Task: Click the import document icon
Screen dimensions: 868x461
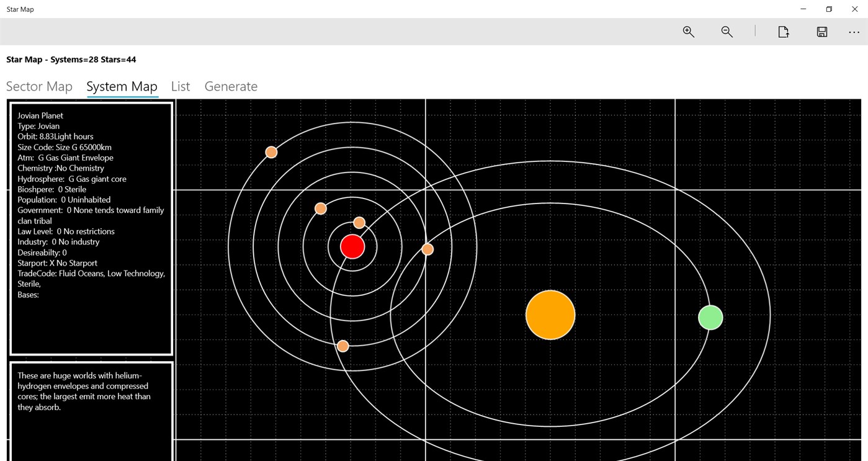Action: point(783,32)
